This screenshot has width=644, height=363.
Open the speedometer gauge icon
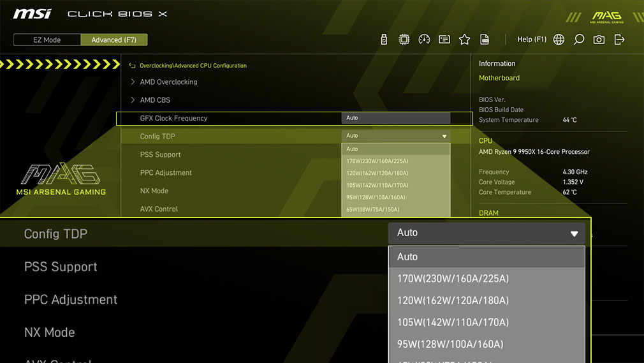(424, 40)
